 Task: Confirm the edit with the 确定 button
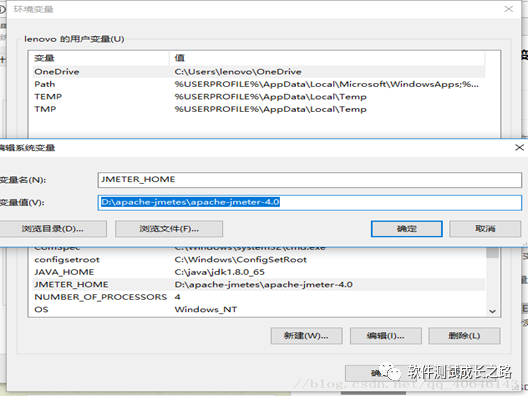click(x=407, y=229)
